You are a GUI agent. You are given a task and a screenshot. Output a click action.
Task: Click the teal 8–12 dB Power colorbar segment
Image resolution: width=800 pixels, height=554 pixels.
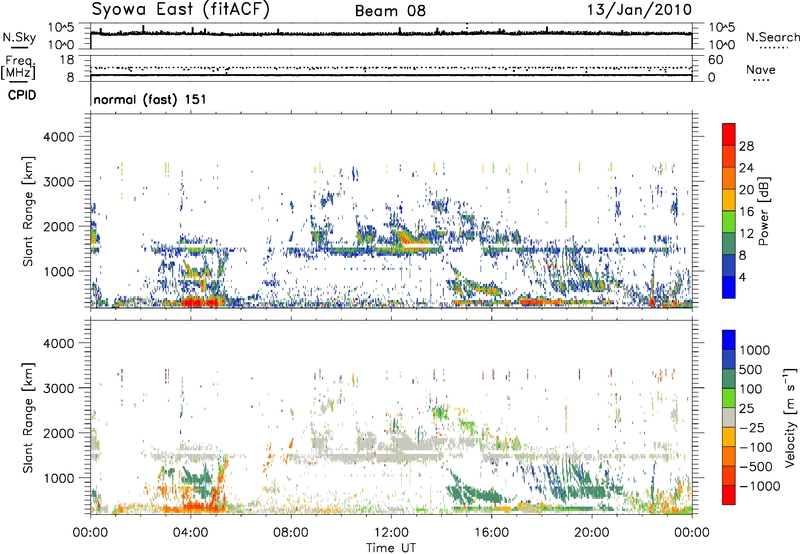(729, 244)
